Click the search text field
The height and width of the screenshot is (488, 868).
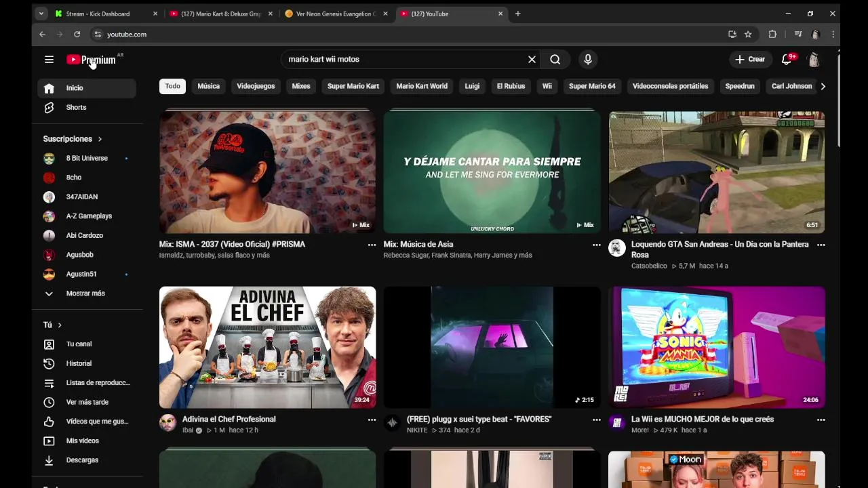click(x=405, y=60)
